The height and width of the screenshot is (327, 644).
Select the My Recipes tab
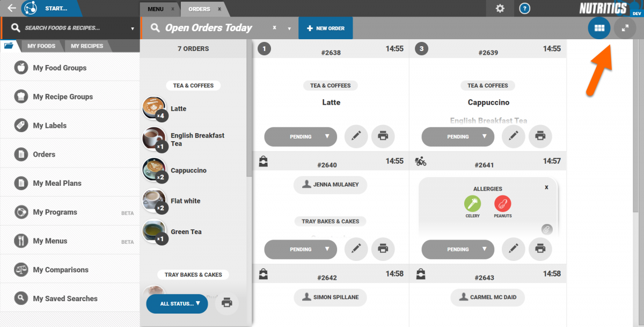[x=87, y=46]
